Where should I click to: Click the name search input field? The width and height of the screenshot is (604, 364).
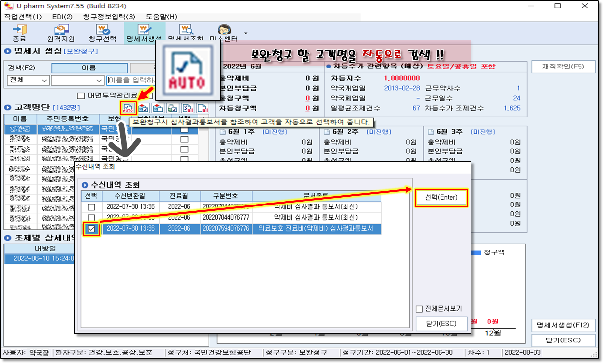pyautogui.click(x=131, y=80)
